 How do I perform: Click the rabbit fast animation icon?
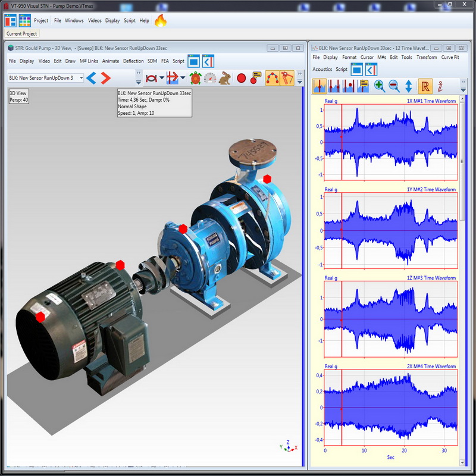[225, 78]
